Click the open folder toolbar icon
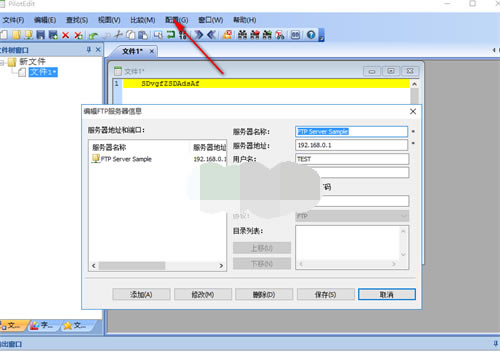The width and height of the screenshot is (500, 364). 16,35
